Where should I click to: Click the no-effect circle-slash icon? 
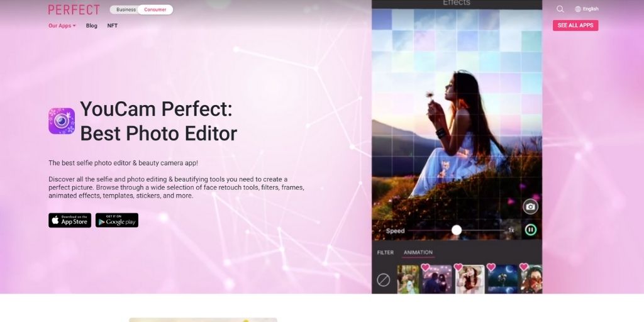383,280
